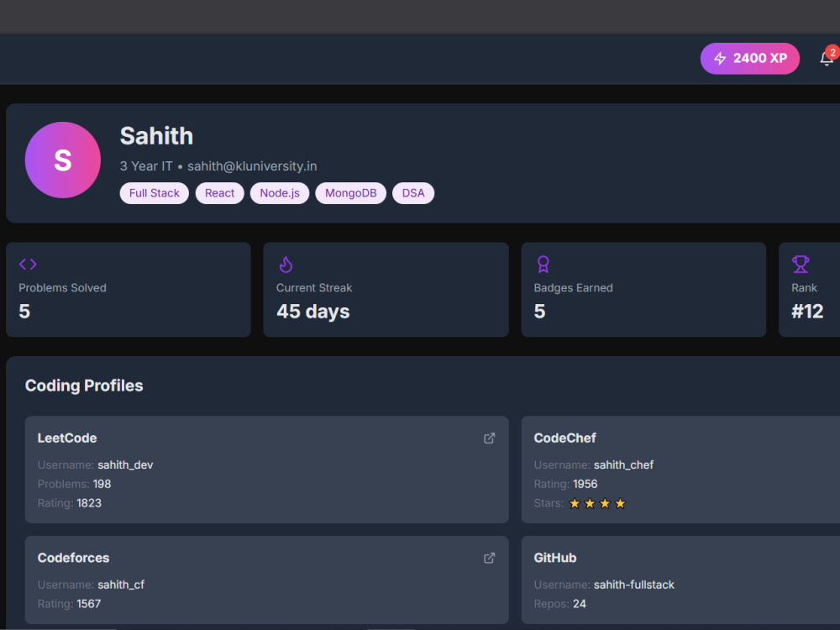Select the React skill tag

219,193
